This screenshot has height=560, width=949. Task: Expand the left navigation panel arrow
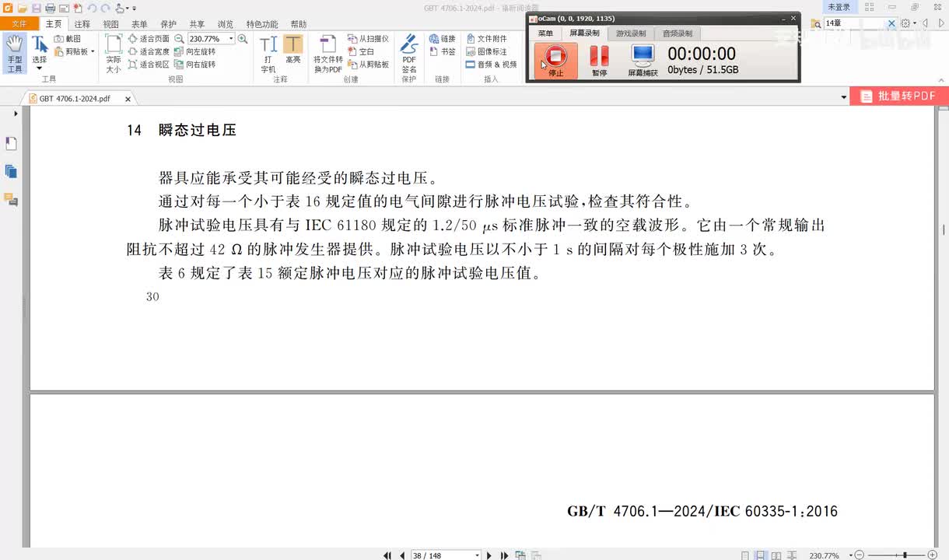tap(16, 114)
